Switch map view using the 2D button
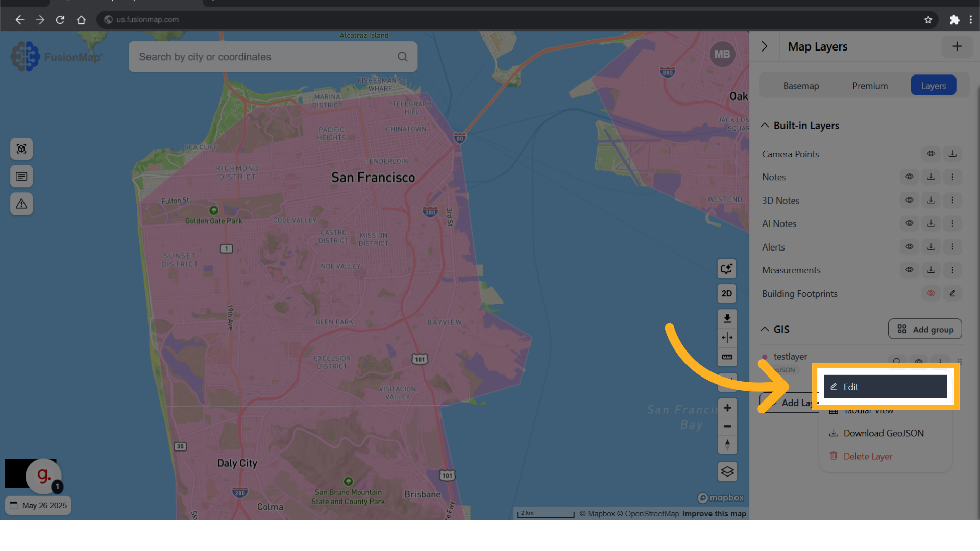This screenshot has height=551, width=980. (x=727, y=293)
